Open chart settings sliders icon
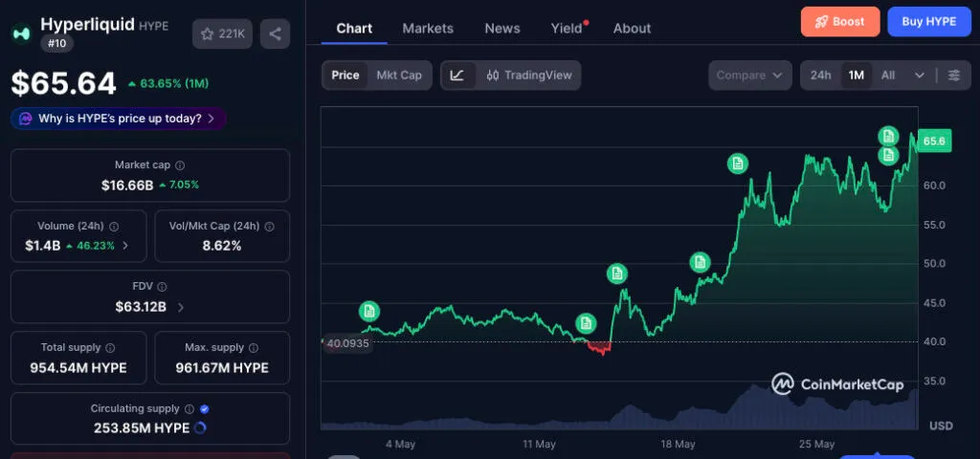 (x=954, y=76)
